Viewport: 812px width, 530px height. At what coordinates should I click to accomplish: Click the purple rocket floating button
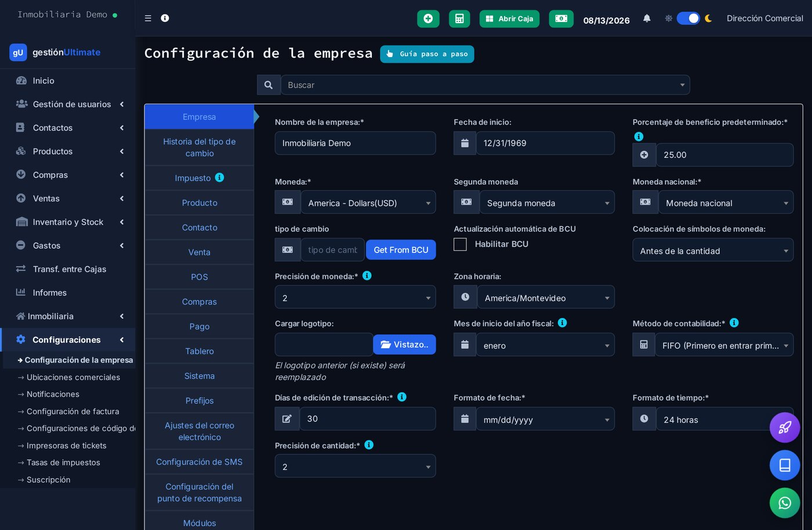pyautogui.click(x=785, y=428)
